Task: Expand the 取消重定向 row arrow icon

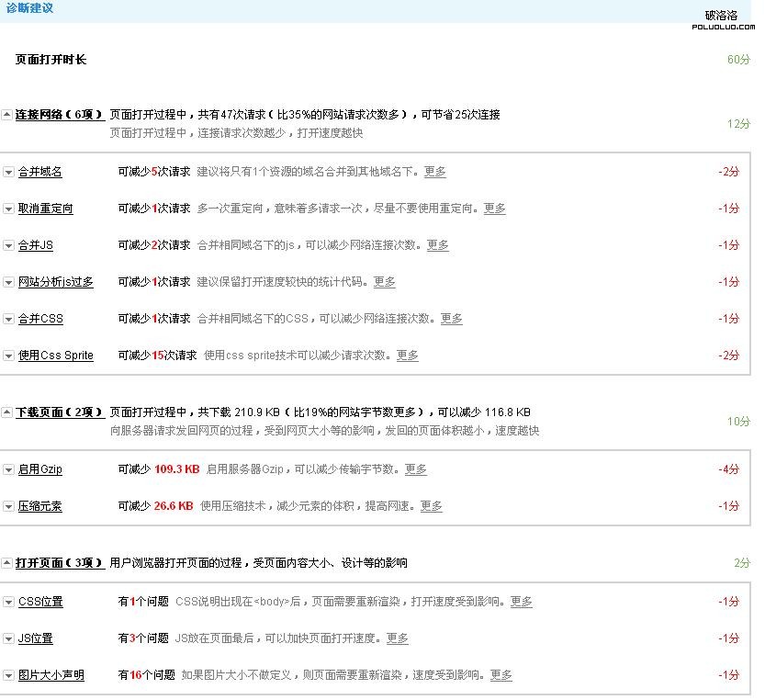Action: 8,209
